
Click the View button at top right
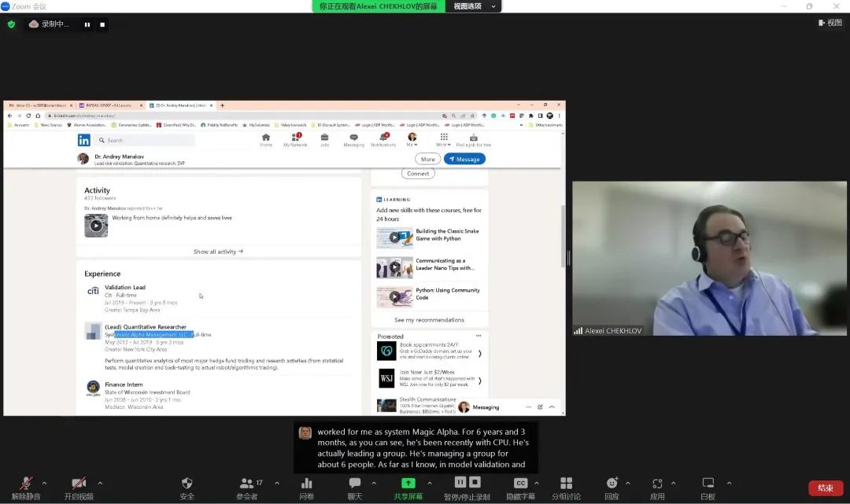click(830, 23)
